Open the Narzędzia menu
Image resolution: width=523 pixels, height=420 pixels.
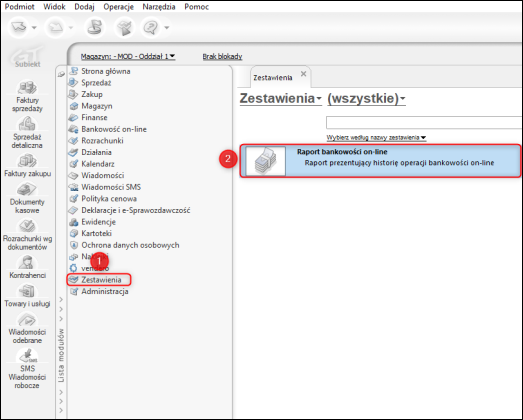[159, 7]
